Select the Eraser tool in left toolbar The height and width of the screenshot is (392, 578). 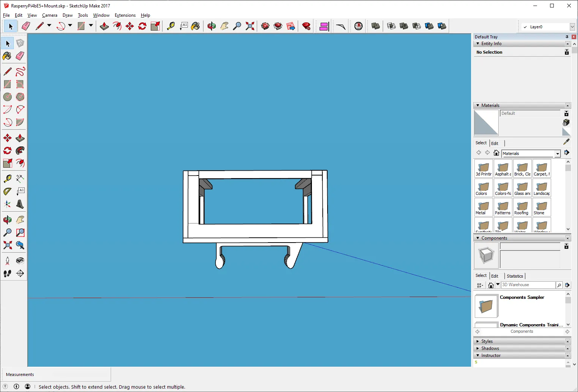pos(20,56)
